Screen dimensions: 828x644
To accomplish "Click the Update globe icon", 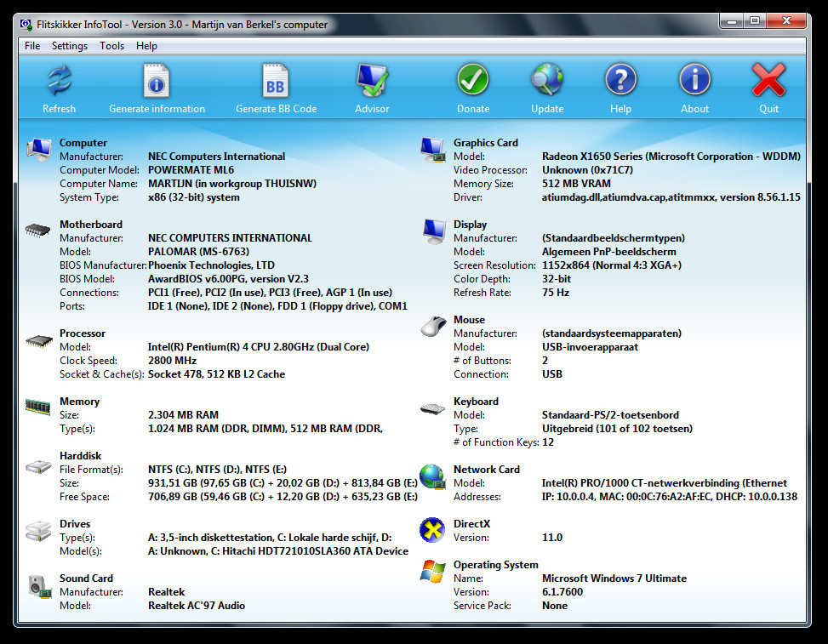I will pyautogui.click(x=547, y=80).
